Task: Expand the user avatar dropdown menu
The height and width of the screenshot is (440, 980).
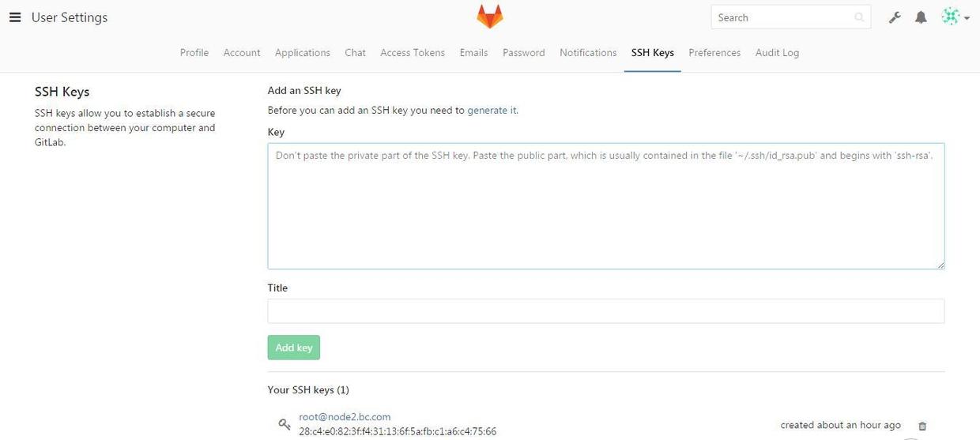Action: coord(955,17)
